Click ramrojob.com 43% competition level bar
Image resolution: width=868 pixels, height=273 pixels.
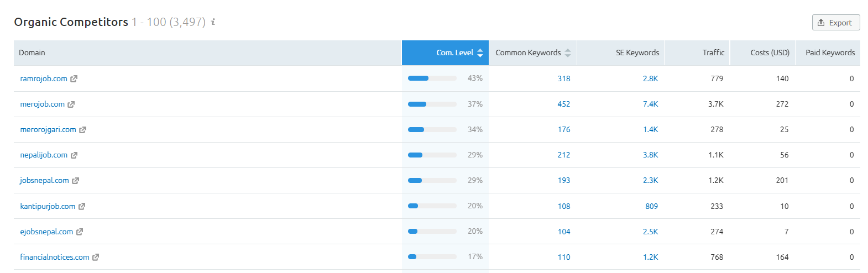pyautogui.click(x=432, y=78)
